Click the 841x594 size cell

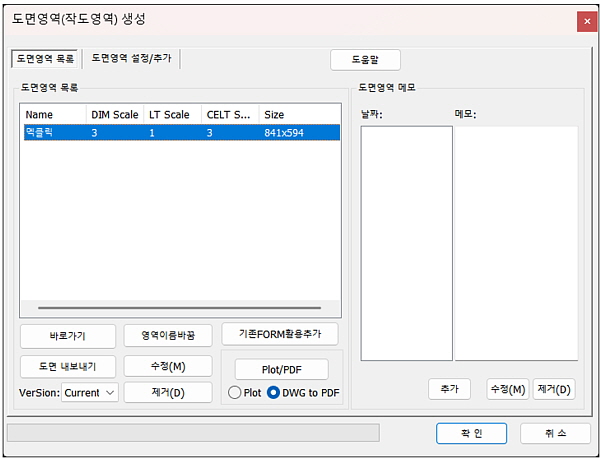(x=284, y=133)
